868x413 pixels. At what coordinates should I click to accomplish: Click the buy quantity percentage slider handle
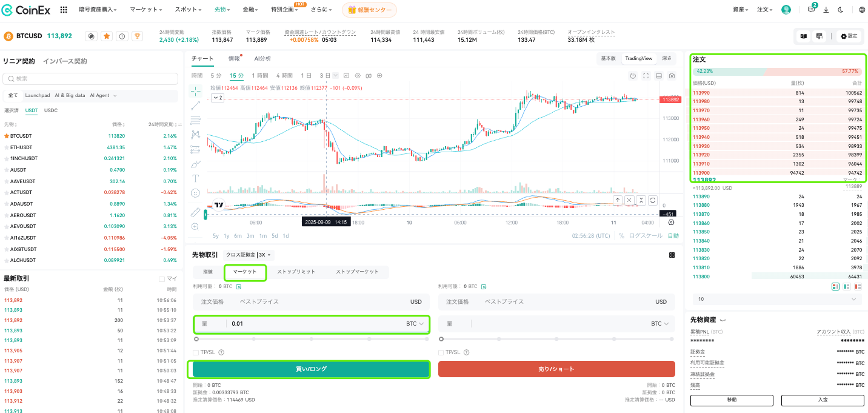196,339
